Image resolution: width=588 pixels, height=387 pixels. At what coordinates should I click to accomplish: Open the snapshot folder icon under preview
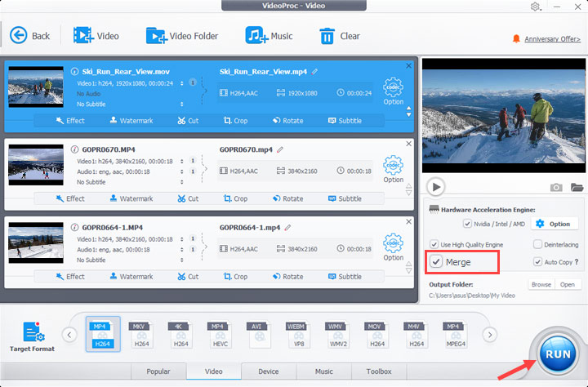pos(577,187)
